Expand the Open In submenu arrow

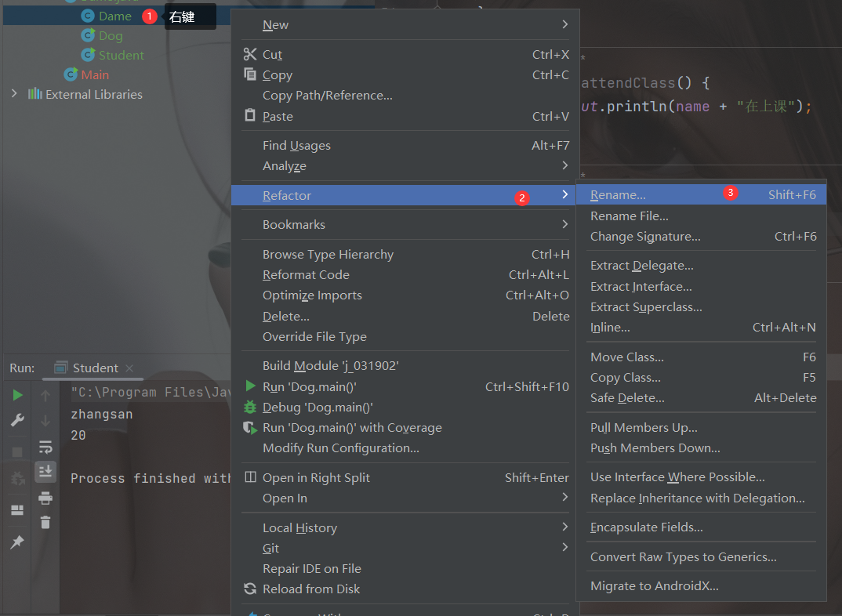pyautogui.click(x=565, y=497)
